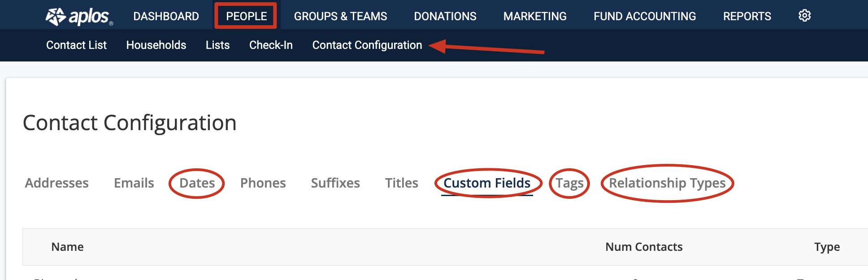The image size is (868, 280).
Task: Open the Dates tab
Action: pyautogui.click(x=197, y=183)
